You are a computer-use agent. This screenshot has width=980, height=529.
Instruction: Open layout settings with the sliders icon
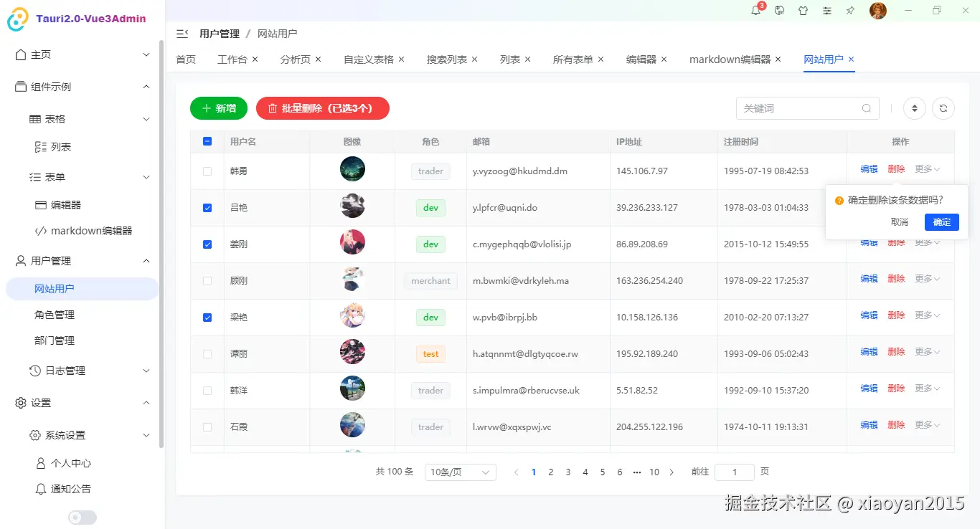pos(826,10)
